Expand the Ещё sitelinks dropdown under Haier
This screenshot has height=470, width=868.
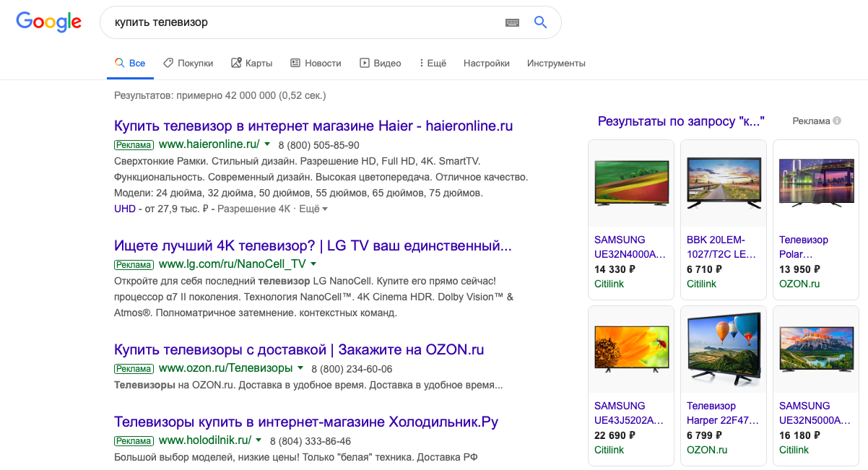pos(313,209)
